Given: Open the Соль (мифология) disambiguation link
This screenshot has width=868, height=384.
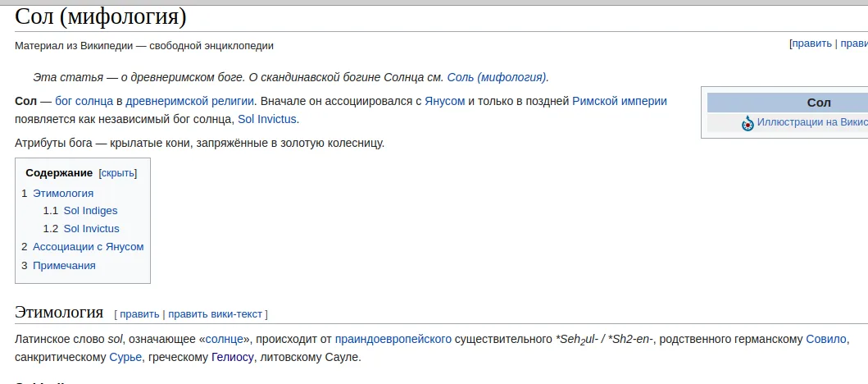Looking at the screenshot, I should click(x=497, y=77).
